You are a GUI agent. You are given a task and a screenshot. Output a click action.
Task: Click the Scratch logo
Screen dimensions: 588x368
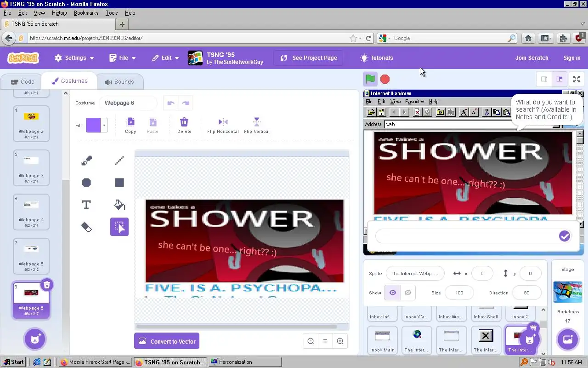tap(23, 58)
